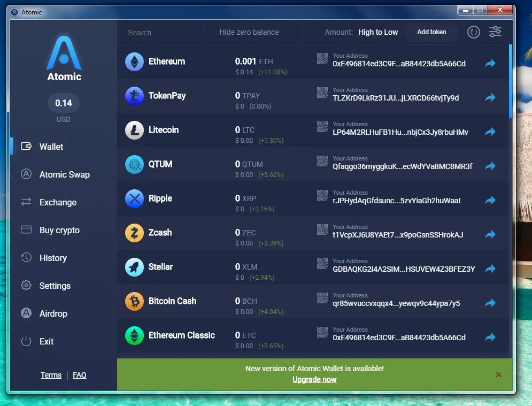This screenshot has height=406, width=532.
Task: Click the 0.001 ETH balance
Action: coord(254,62)
